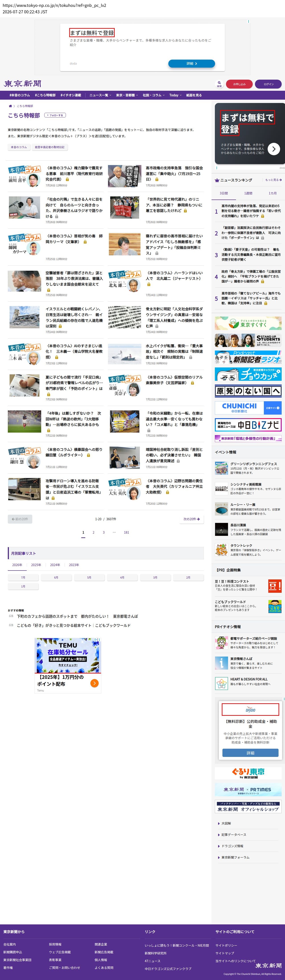Click the ログイン button

pyautogui.click(x=269, y=84)
